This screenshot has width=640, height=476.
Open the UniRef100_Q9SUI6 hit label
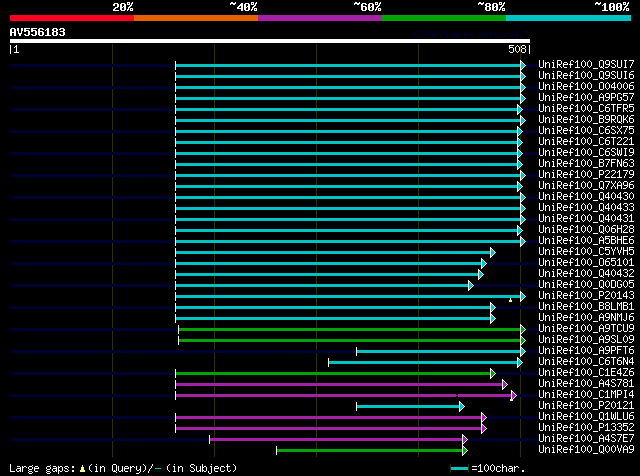click(586, 75)
